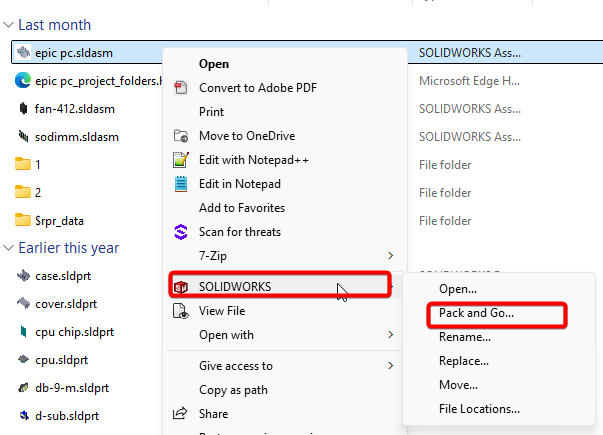The image size is (603, 435).
Task: Select the folder icon named 2
Action: (x=23, y=192)
